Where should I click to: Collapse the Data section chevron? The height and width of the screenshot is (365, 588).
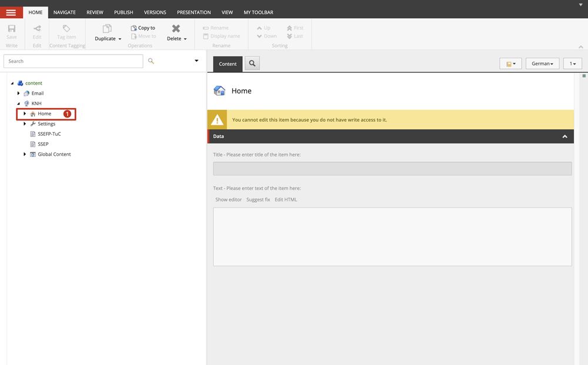[564, 136]
